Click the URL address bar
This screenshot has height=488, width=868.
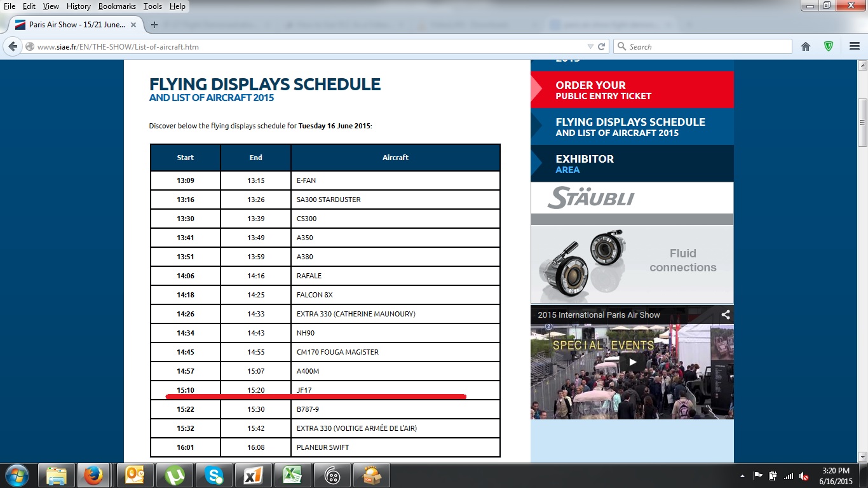coord(311,46)
